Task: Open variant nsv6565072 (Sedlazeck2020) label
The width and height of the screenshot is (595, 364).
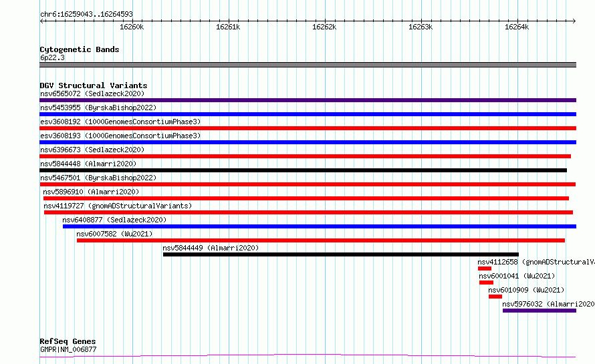Action: pos(92,94)
